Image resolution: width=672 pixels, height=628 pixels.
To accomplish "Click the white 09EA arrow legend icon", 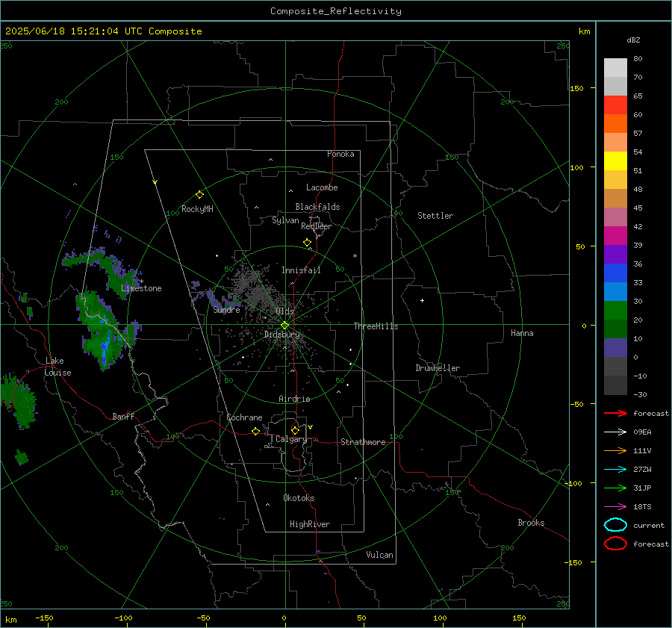I will coord(615,432).
